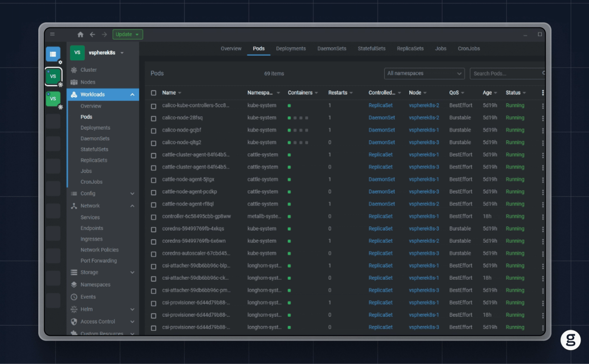Open actions menu for calico-kube-controllers row
The image size is (589, 364).
point(543,106)
